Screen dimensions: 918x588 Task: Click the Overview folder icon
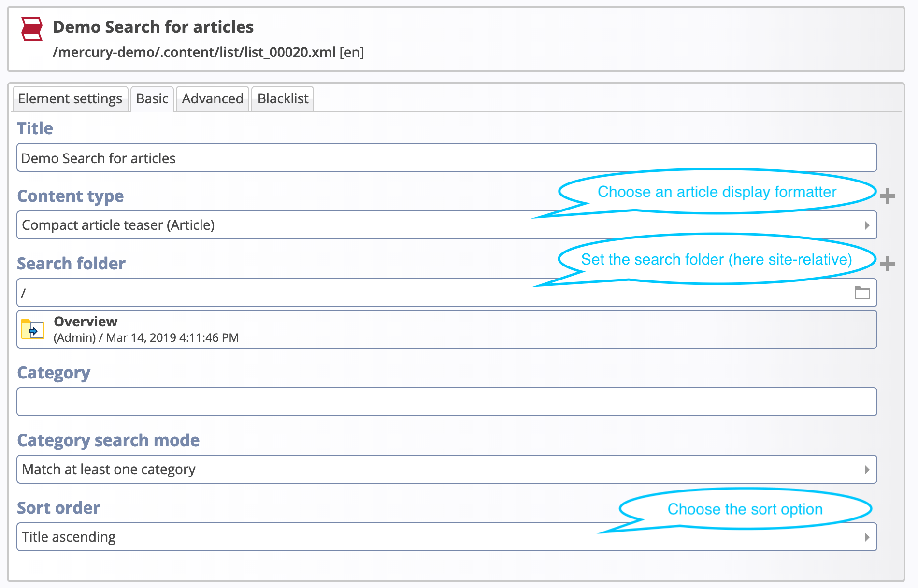32,329
